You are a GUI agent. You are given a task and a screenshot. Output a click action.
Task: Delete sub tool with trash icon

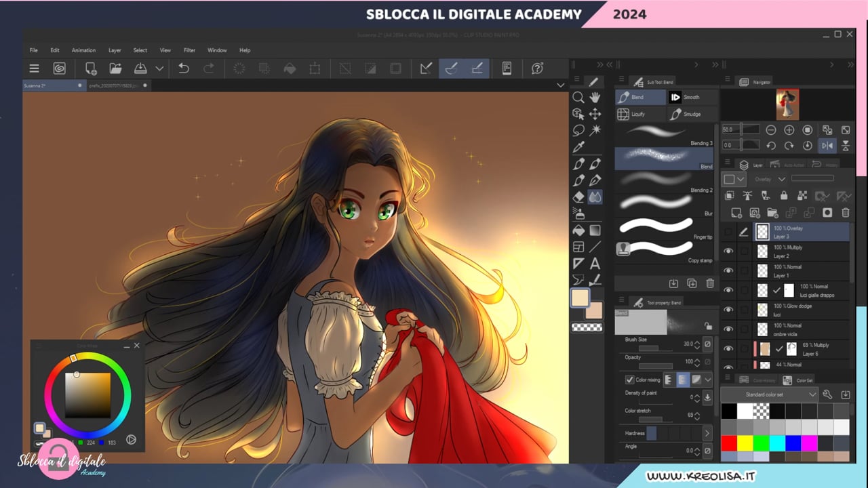tap(710, 283)
